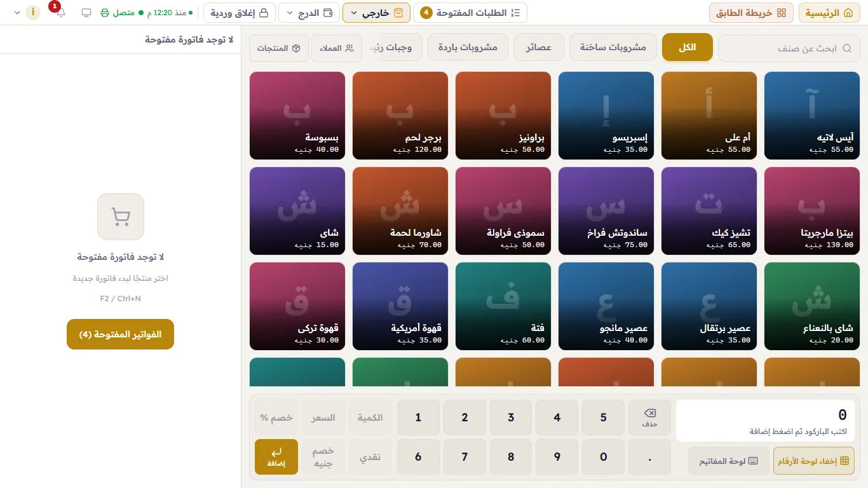Click the search magnifier icon

click(847, 48)
